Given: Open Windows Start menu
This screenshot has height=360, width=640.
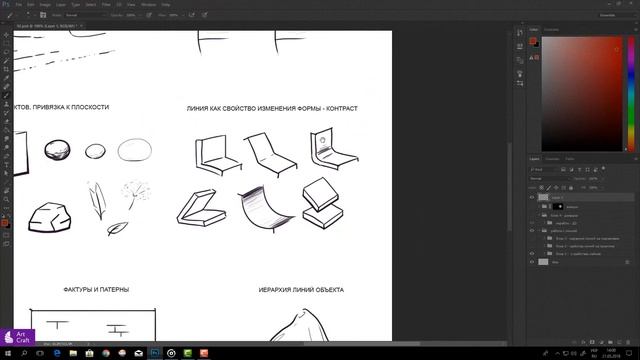Looking at the screenshot, I should tap(8, 353).
